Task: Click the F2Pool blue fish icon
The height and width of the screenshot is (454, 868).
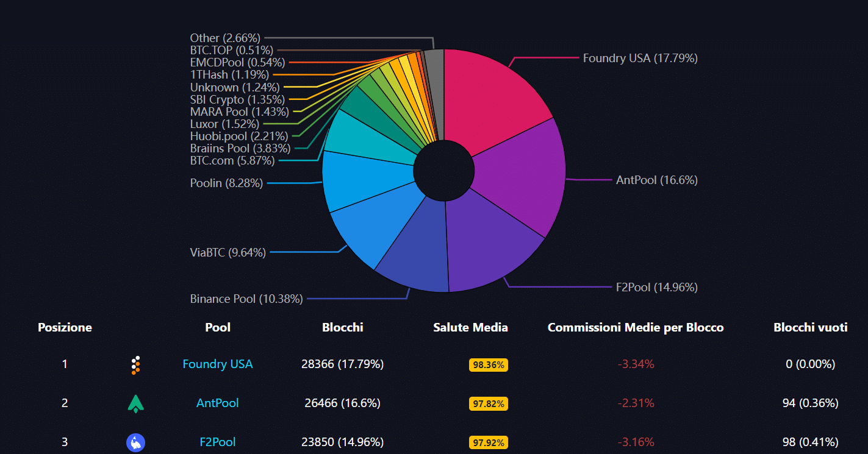Action: pyautogui.click(x=135, y=442)
